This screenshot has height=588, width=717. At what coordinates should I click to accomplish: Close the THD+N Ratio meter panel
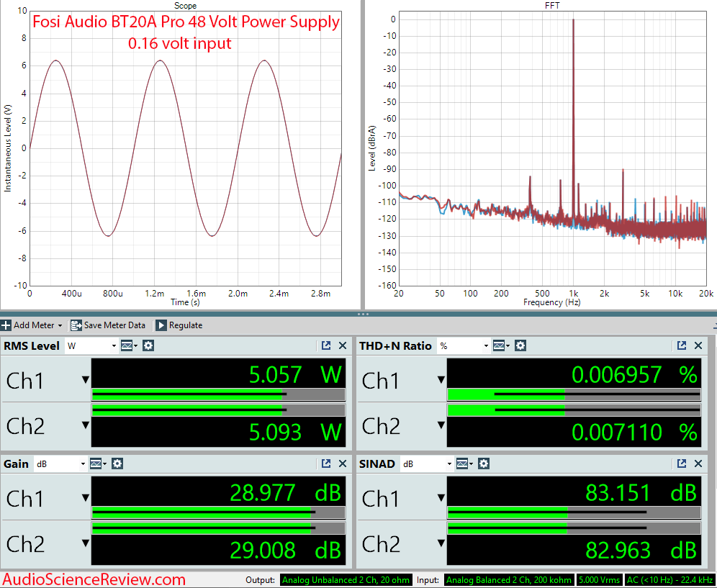click(x=698, y=345)
